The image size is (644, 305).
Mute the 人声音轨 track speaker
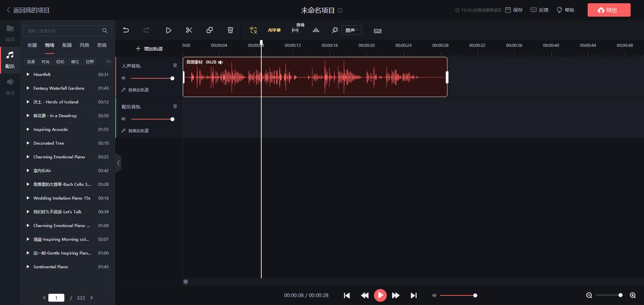[x=123, y=78]
